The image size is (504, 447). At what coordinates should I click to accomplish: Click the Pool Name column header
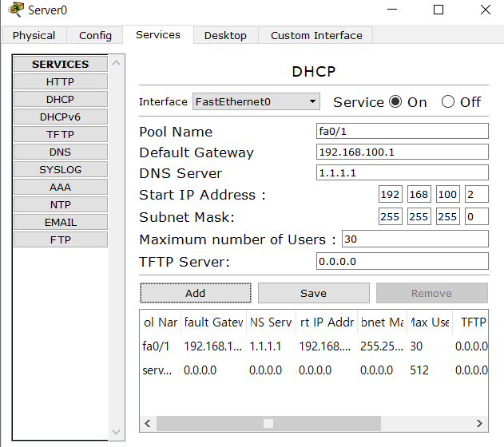tap(161, 322)
